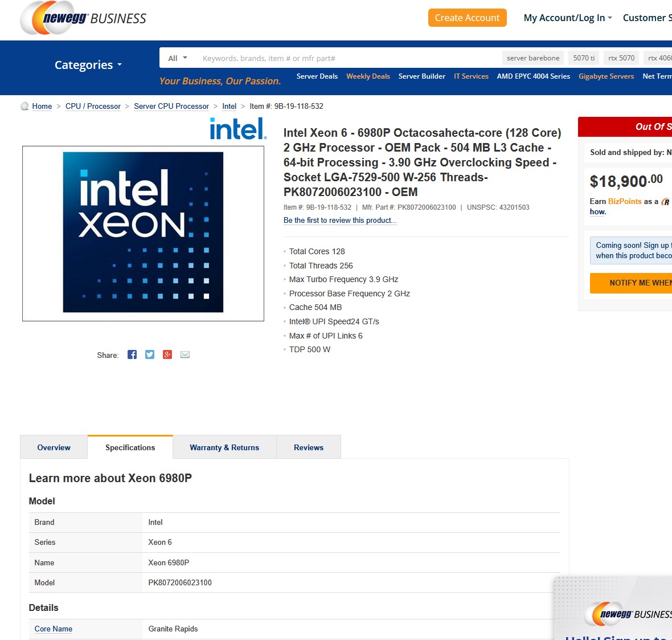
Task: Share product on Twitter
Action: pos(150,354)
